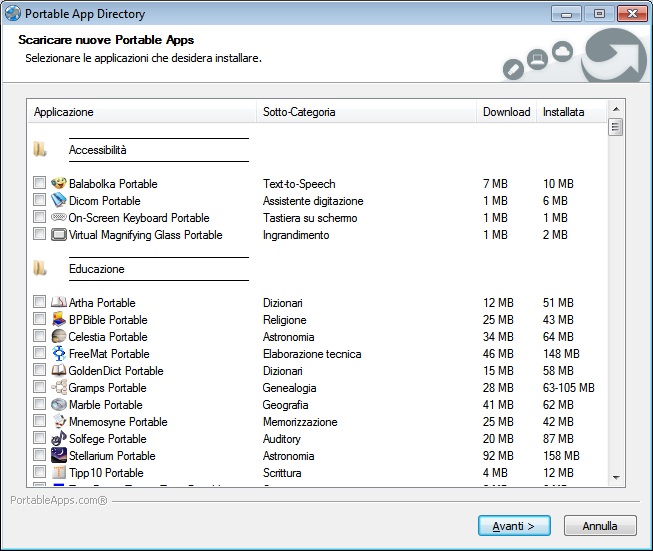Click the Religione sub-category cell
The width and height of the screenshot is (653, 551).
coord(284,320)
